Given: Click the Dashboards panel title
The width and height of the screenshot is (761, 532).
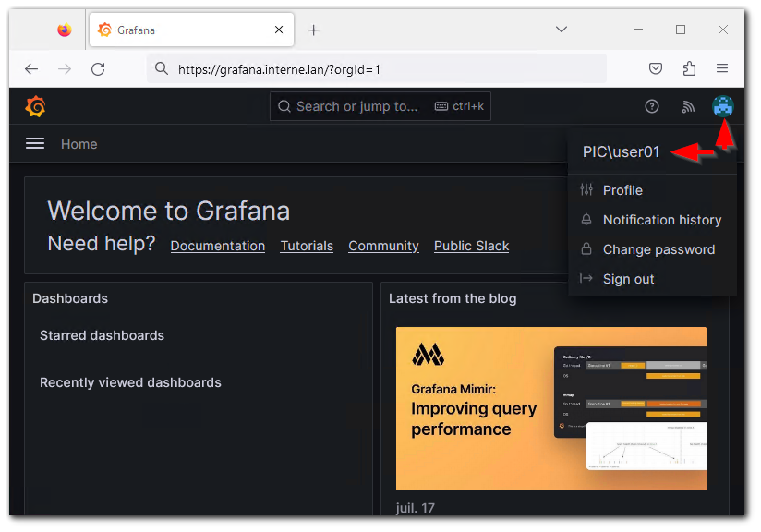Looking at the screenshot, I should [70, 298].
